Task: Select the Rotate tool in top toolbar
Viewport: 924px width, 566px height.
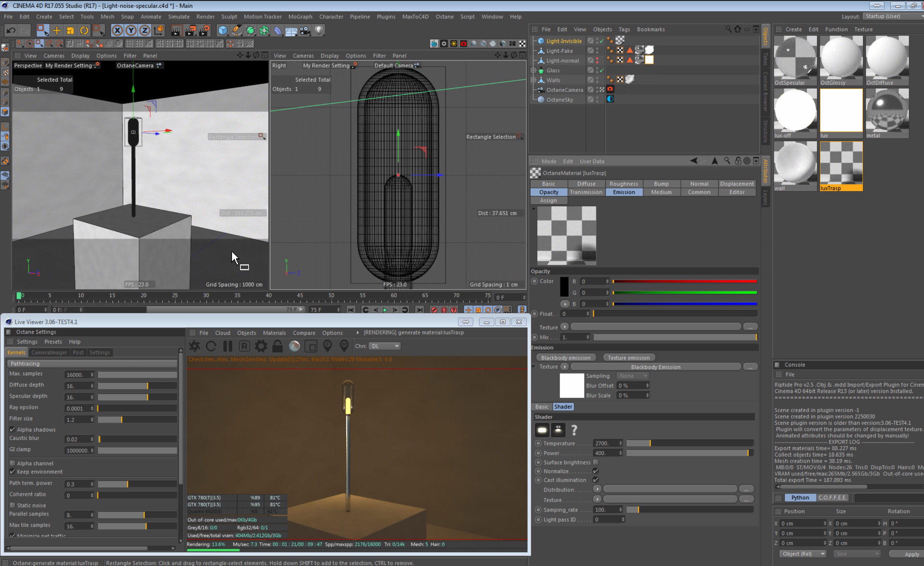Action: coord(84,30)
